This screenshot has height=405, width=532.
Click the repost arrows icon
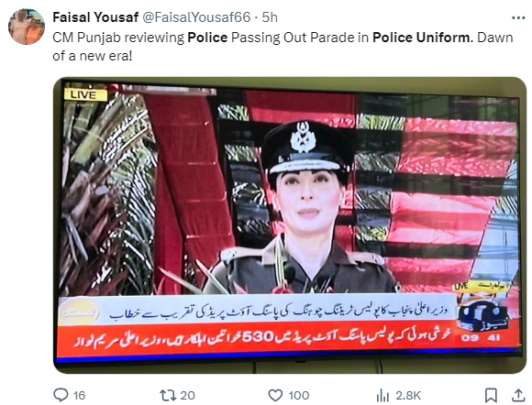click(x=168, y=395)
